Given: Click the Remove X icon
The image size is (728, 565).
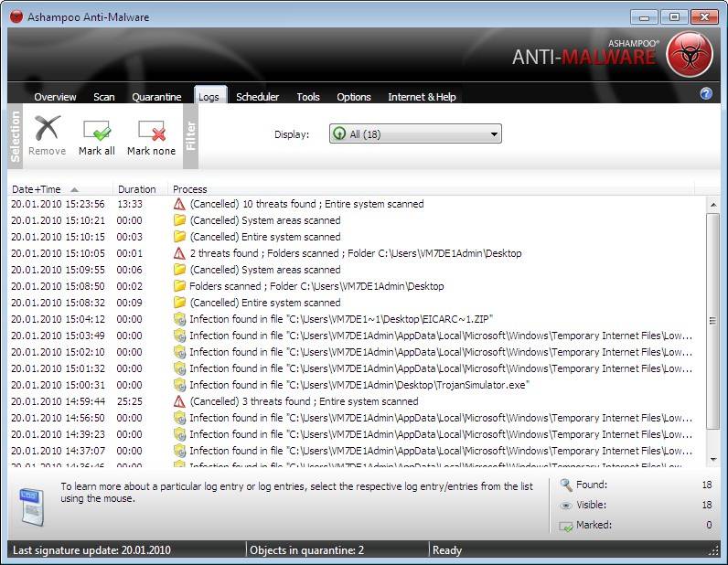Looking at the screenshot, I should pyautogui.click(x=48, y=128).
